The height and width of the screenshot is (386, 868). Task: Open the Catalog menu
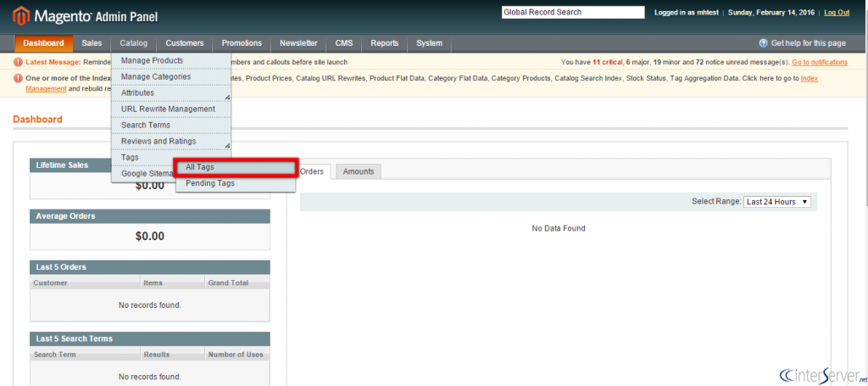tap(133, 43)
